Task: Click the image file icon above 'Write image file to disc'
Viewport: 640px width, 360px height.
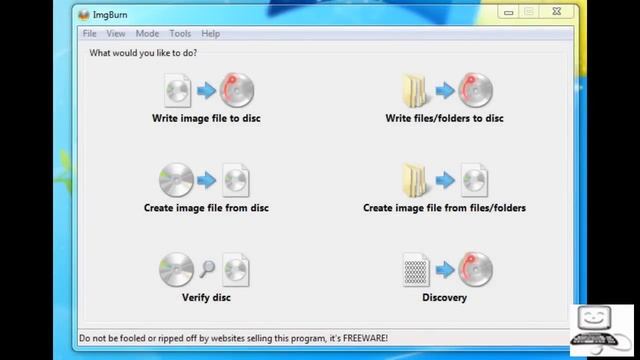Action: click(178, 90)
